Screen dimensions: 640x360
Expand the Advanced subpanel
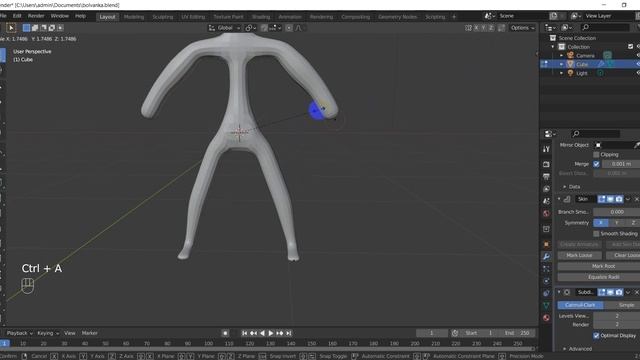578,349
